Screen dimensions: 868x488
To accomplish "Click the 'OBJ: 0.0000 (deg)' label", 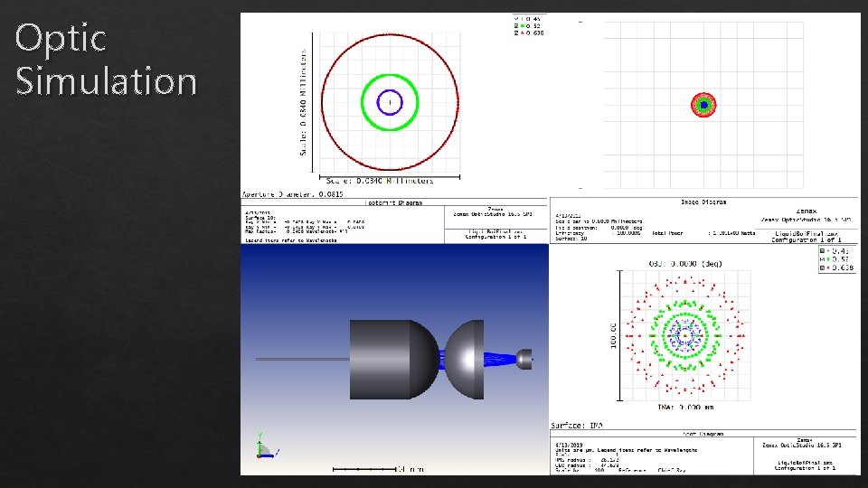I will click(x=685, y=264).
